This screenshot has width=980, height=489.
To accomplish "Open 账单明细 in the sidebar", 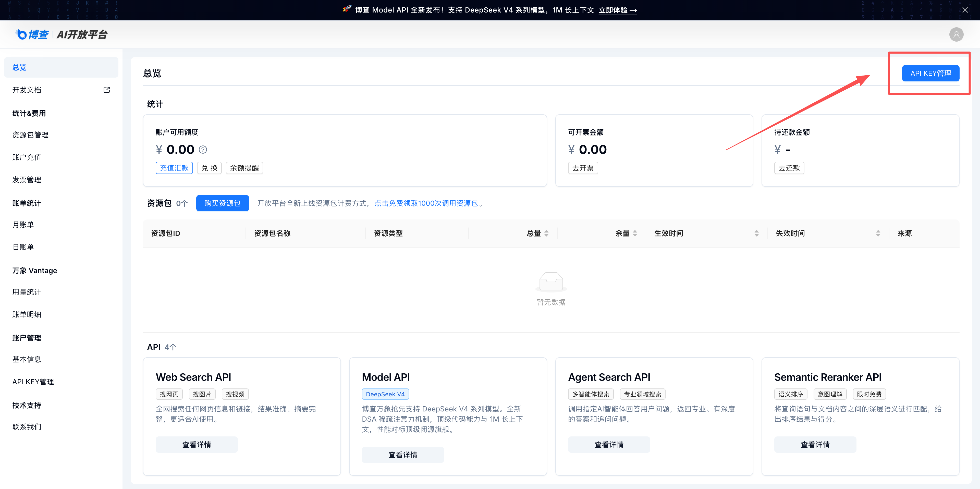I will tap(61, 314).
